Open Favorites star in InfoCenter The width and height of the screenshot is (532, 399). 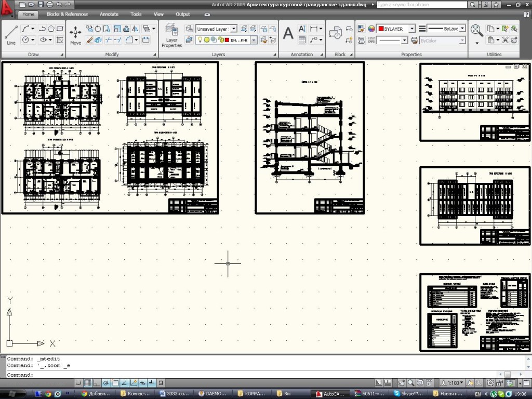pyautogui.click(x=496, y=5)
